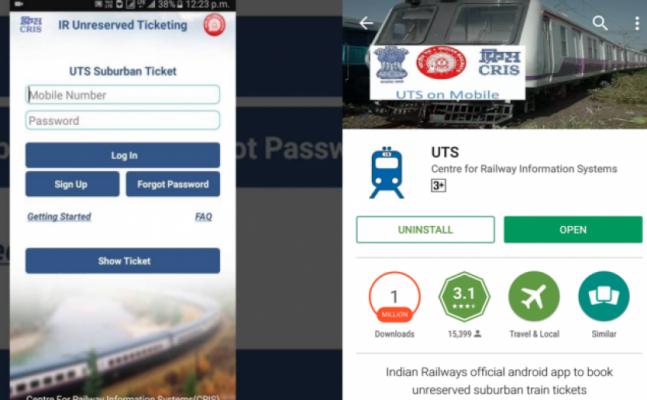Open the three-dot overflow menu
Viewport: 647px width, 400px height.
click(637, 23)
